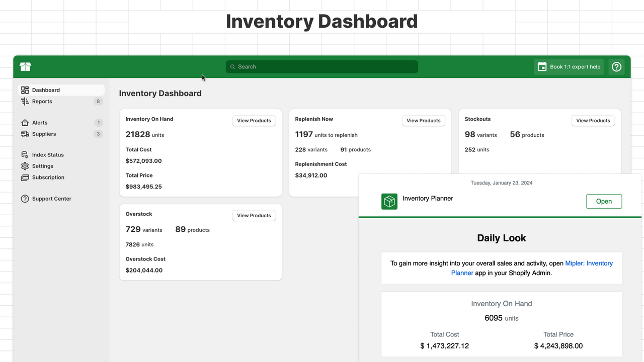
Task: Click the 7826 units text
Action: (140, 245)
